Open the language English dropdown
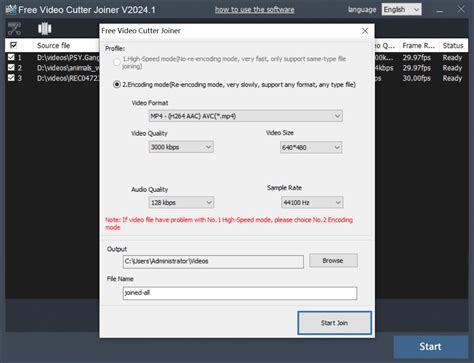 click(x=402, y=10)
